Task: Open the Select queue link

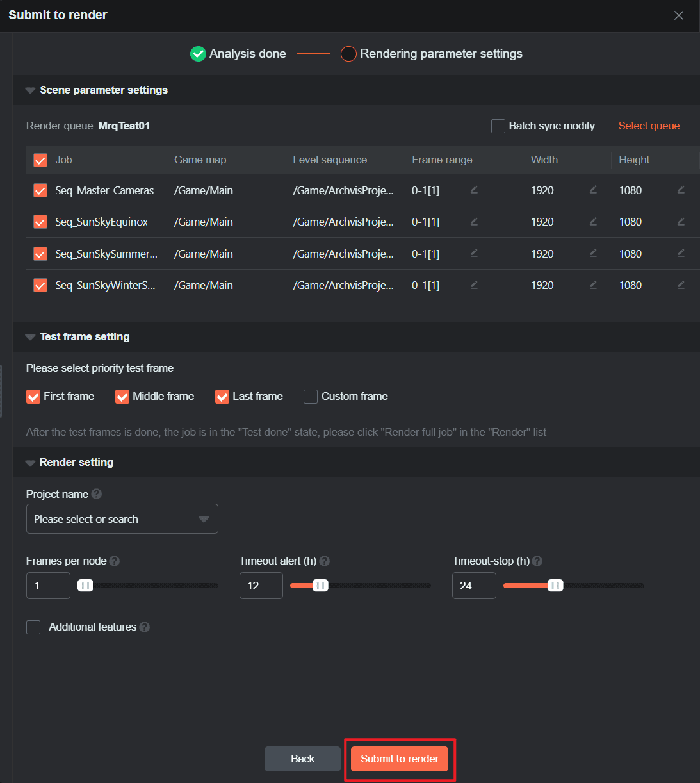Action: point(649,126)
